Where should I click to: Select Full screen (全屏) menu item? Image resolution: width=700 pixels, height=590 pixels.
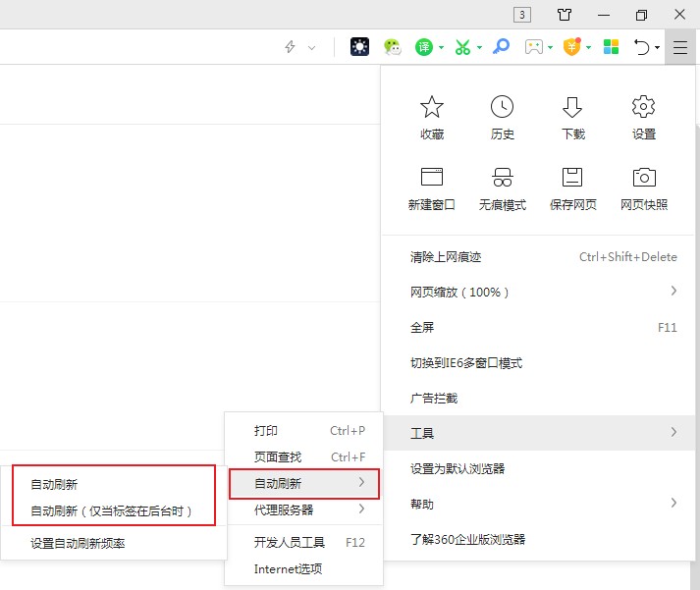point(539,328)
